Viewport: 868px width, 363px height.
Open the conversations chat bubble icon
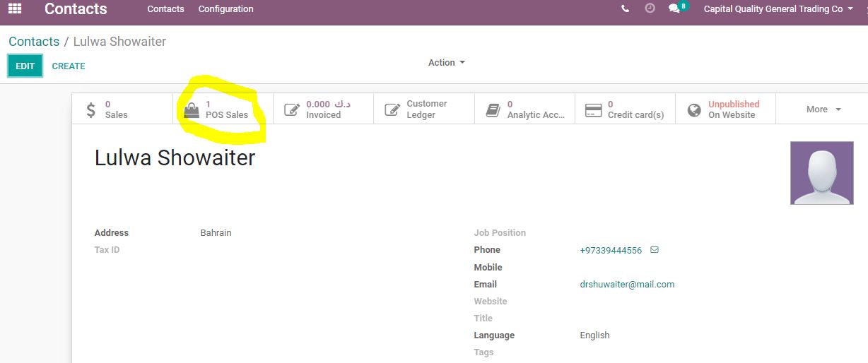(674, 8)
